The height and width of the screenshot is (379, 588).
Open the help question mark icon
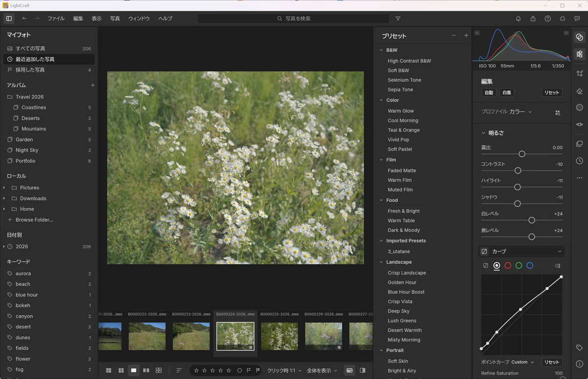548,19
